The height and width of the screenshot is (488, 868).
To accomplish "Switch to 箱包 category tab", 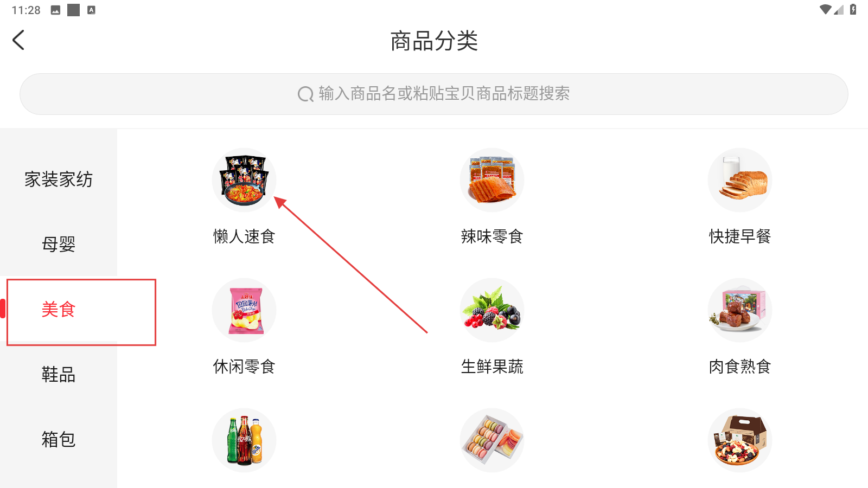I will point(59,439).
